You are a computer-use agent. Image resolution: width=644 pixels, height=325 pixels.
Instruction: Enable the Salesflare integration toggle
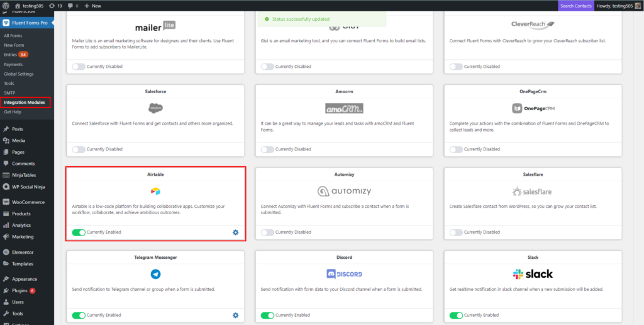[456, 232]
